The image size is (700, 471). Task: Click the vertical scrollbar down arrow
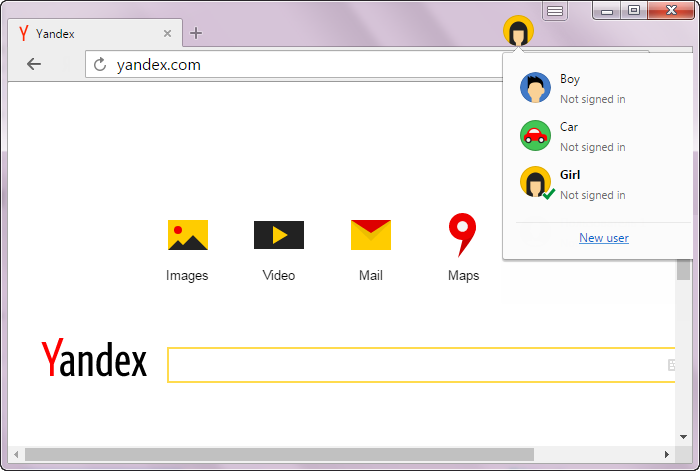[683, 437]
